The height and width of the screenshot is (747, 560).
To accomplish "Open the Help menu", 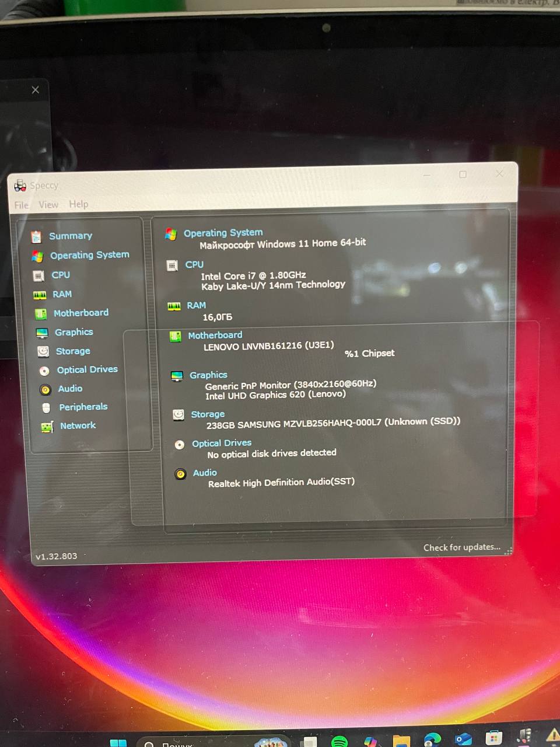I will pyautogui.click(x=79, y=204).
